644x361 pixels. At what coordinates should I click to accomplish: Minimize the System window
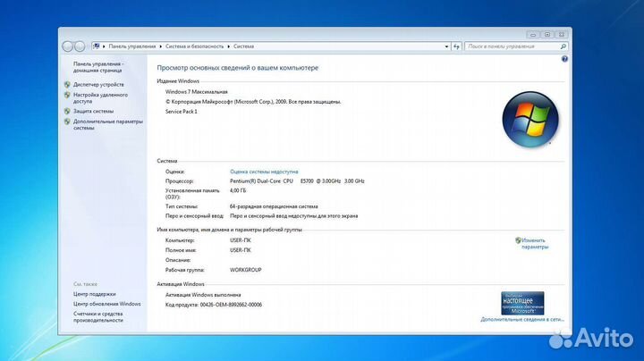pos(533,35)
